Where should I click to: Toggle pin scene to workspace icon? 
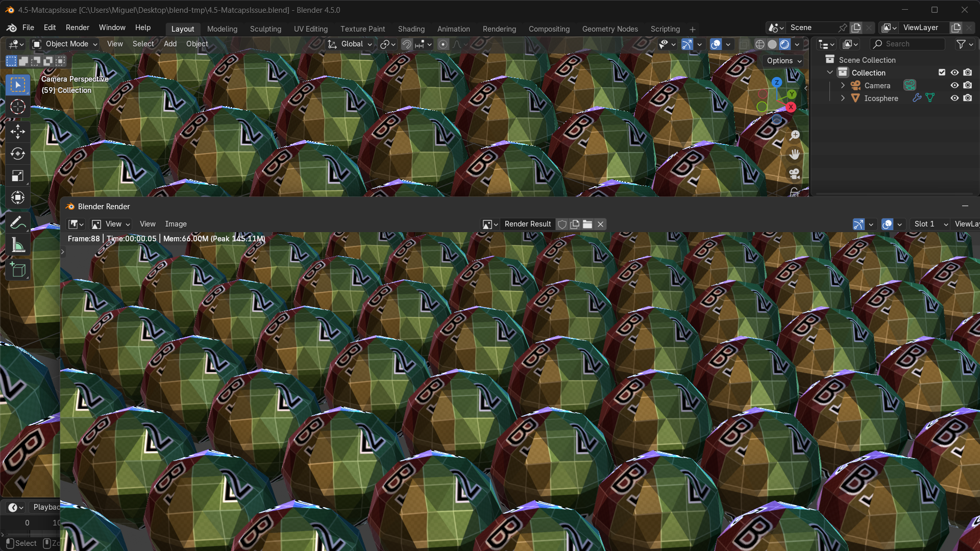click(x=843, y=28)
